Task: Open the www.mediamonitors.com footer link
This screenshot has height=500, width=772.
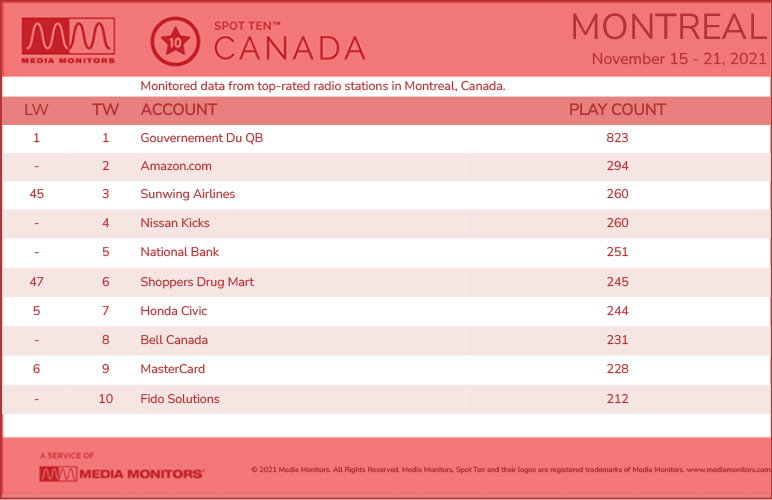Action: pos(728,469)
